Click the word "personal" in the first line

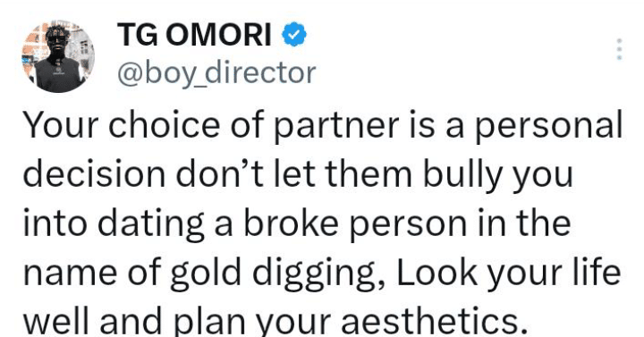(548, 126)
